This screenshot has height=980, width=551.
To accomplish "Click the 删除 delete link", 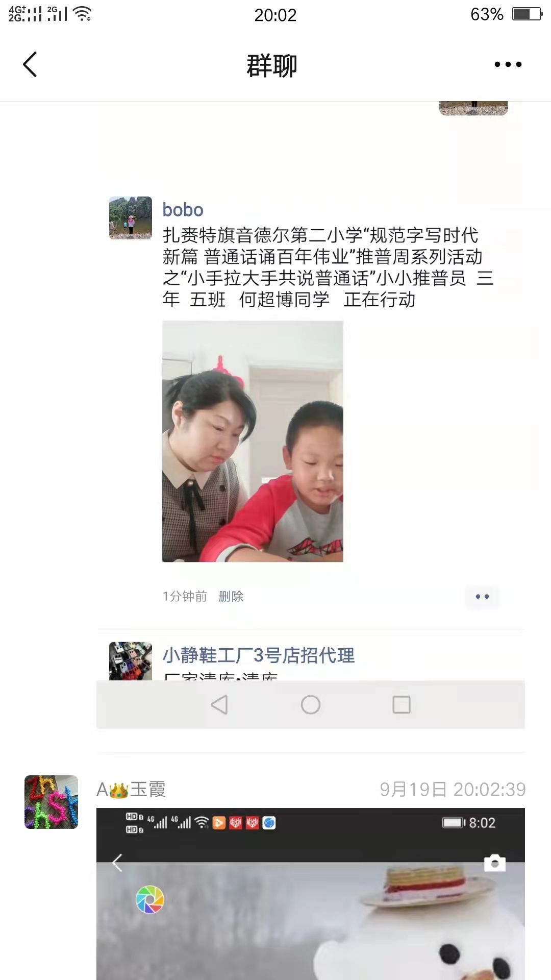I will [x=231, y=596].
